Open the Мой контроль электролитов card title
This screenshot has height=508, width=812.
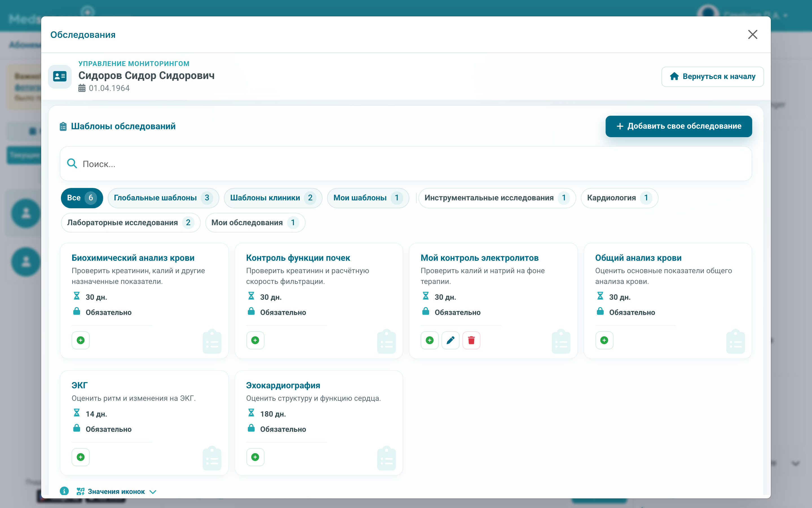tap(480, 258)
